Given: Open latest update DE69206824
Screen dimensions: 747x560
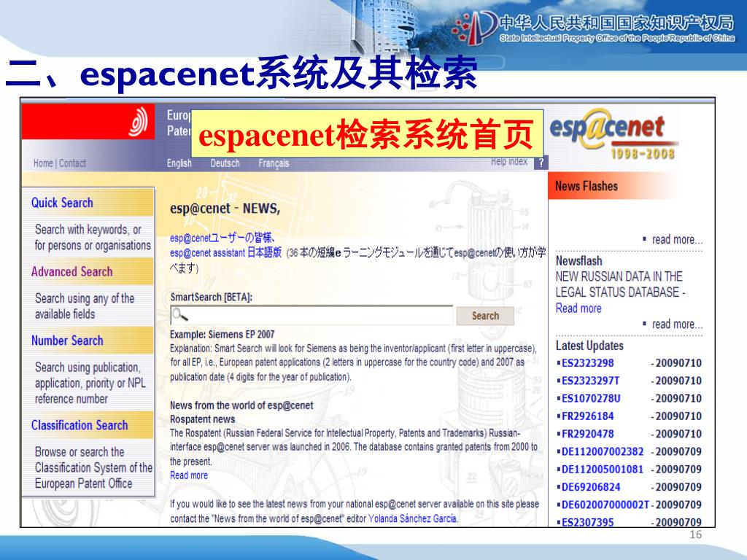Looking at the screenshot, I should point(591,487).
